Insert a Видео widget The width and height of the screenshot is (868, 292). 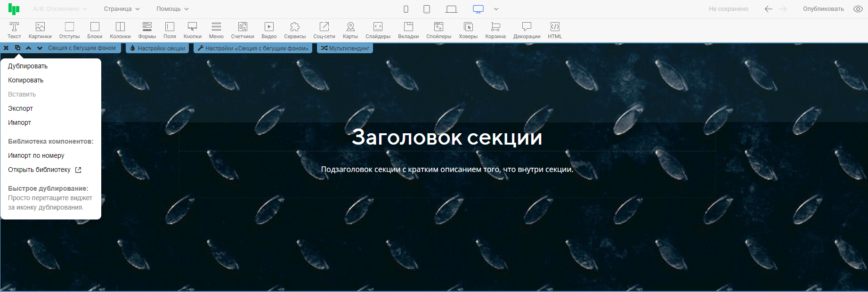point(269,30)
